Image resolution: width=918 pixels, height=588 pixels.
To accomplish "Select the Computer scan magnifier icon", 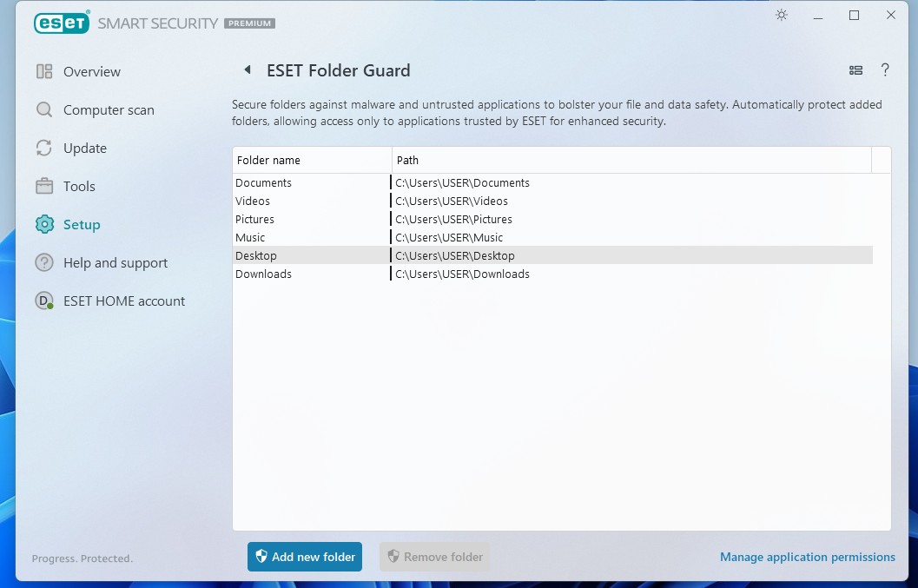I will pos(44,109).
